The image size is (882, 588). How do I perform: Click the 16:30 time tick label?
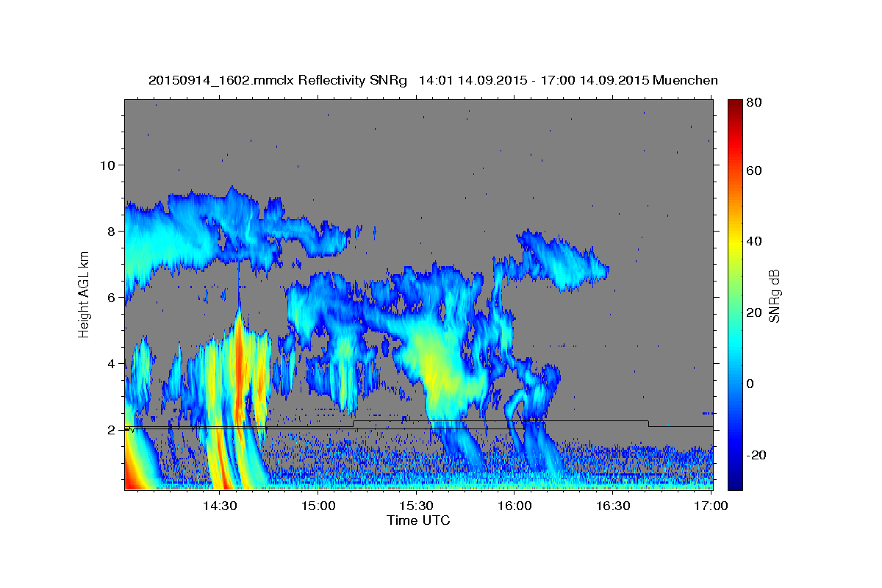(x=613, y=506)
